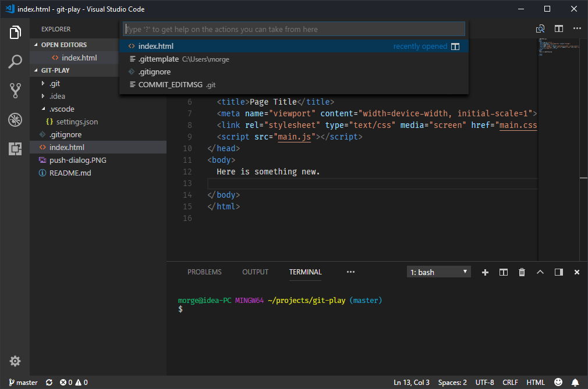Open the Source Control view
Image resolution: width=588 pixels, height=389 pixels.
[15, 91]
